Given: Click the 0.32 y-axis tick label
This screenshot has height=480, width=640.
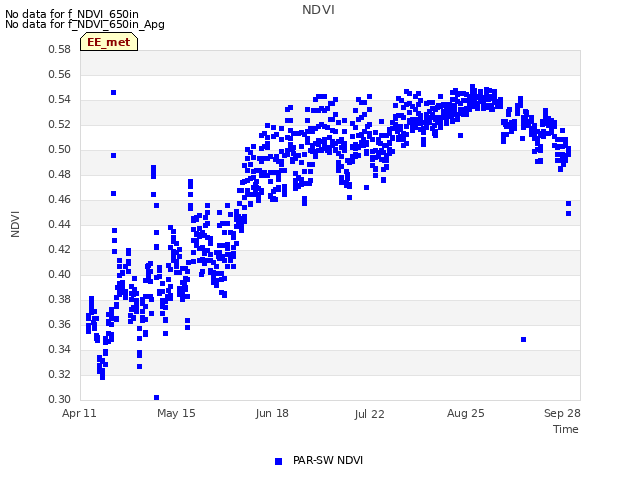Looking at the screenshot, I should coord(60,374).
